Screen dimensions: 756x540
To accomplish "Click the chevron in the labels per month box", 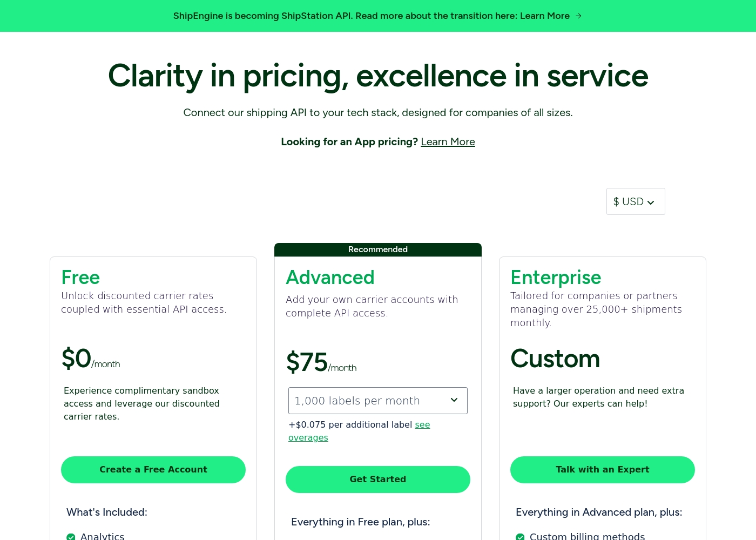I will click(454, 400).
